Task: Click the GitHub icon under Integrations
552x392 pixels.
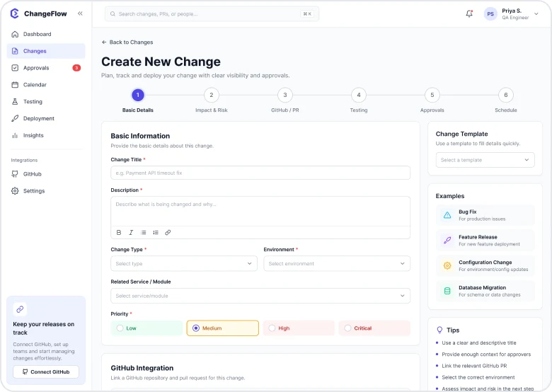Action: (15, 174)
